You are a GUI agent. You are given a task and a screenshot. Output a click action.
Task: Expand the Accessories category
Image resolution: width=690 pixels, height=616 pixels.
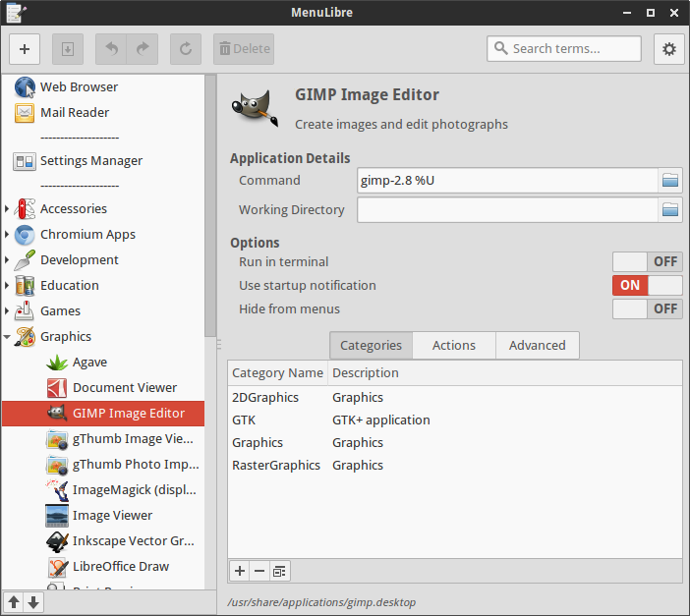(x=7, y=208)
